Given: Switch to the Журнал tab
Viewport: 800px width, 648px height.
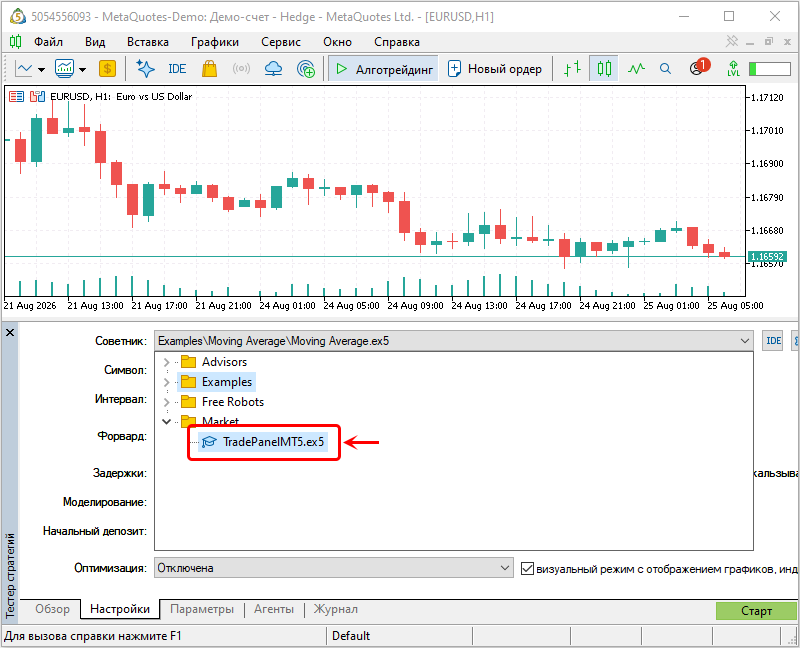Looking at the screenshot, I should (x=335, y=609).
